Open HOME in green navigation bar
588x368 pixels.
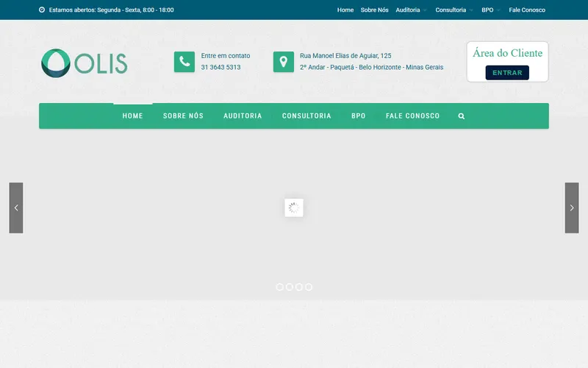pyautogui.click(x=133, y=116)
